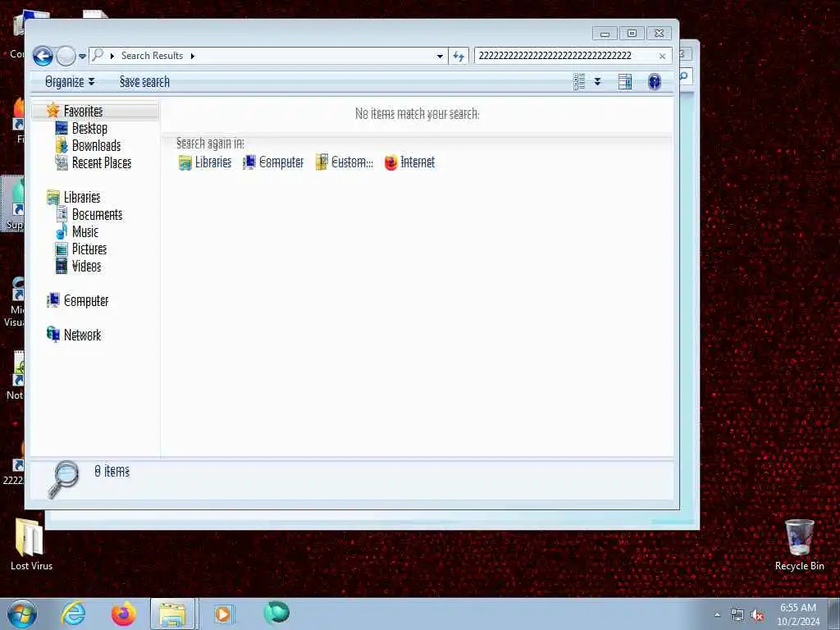Select Network in the navigation pane

[82, 335]
